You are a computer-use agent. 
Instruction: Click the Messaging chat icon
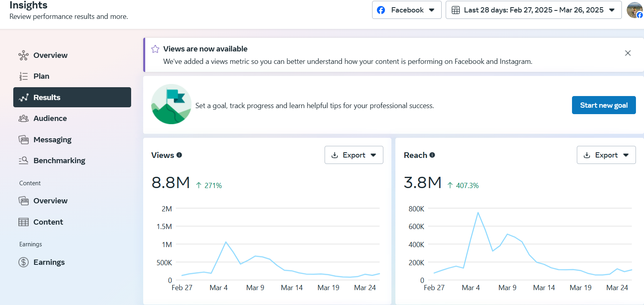[23, 140]
